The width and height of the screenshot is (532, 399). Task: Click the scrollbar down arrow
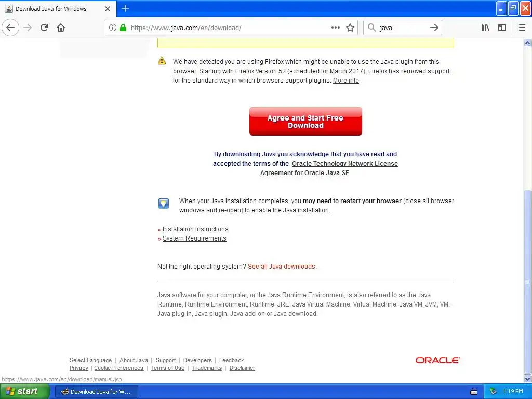click(x=527, y=379)
